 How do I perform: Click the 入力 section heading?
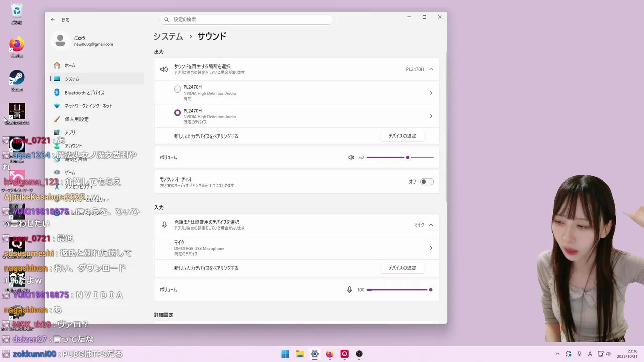[x=159, y=207]
